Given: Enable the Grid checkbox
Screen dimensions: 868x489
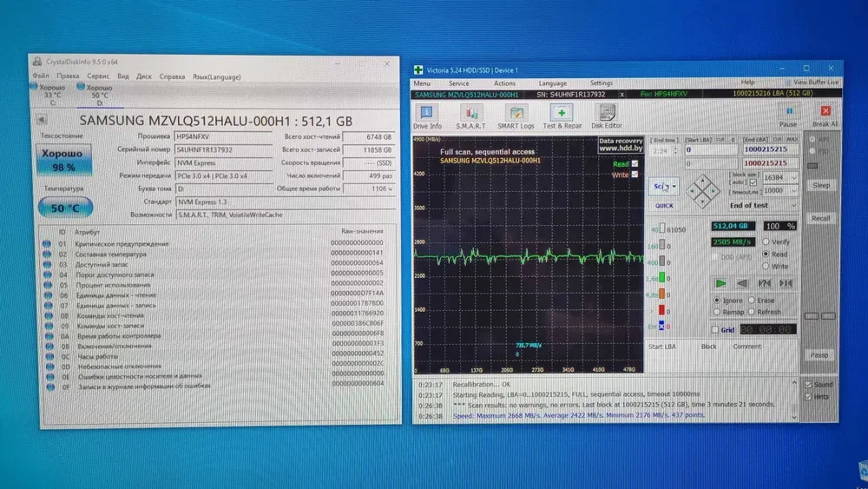Looking at the screenshot, I should click(715, 329).
